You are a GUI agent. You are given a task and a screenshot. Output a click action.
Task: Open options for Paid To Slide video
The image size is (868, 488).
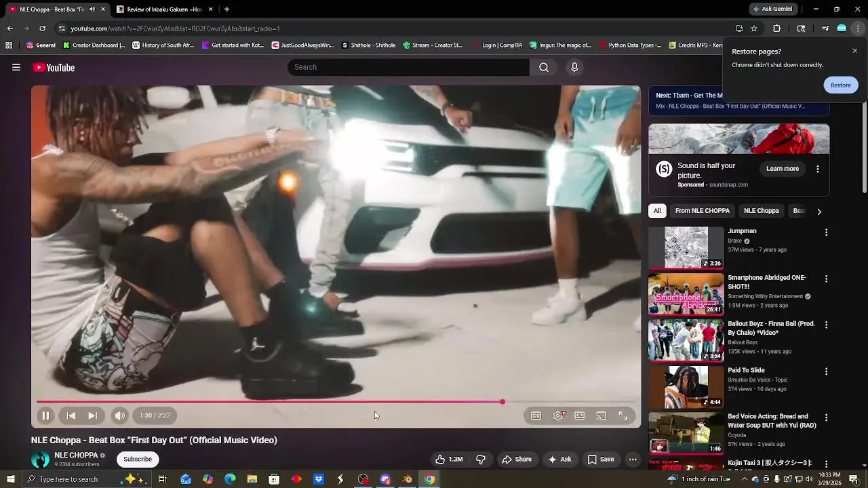click(826, 371)
